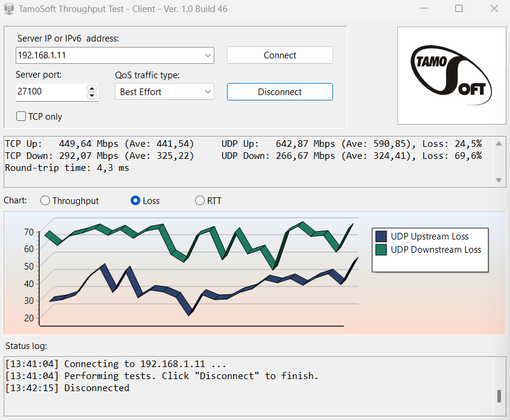This screenshot has height=420, width=510.
Task: Decrease server port with down spinner arrow
Action: coord(92,96)
